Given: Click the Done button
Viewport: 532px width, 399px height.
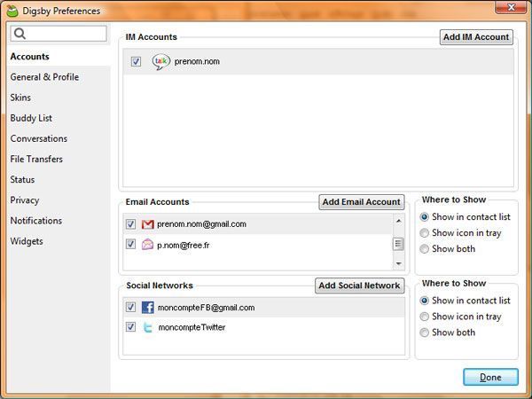Looking at the screenshot, I should pos(490,377).
